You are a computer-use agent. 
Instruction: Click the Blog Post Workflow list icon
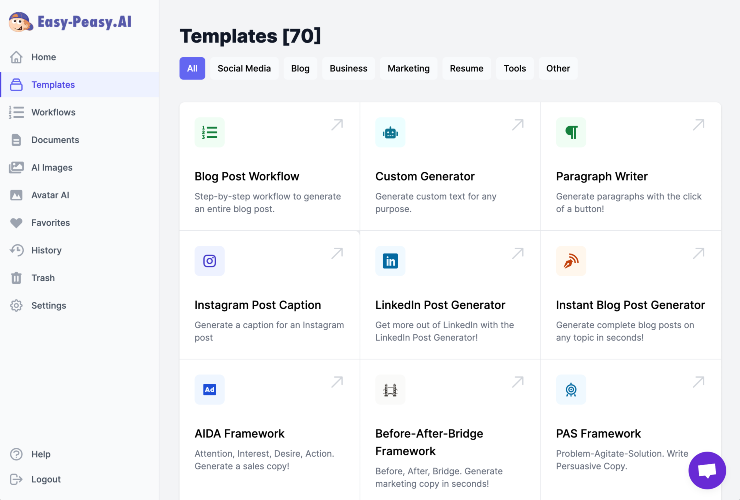(210, 132)
